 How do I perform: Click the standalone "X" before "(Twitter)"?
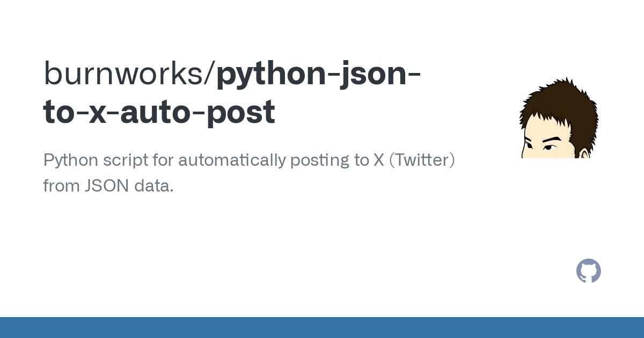pos(379,160)
